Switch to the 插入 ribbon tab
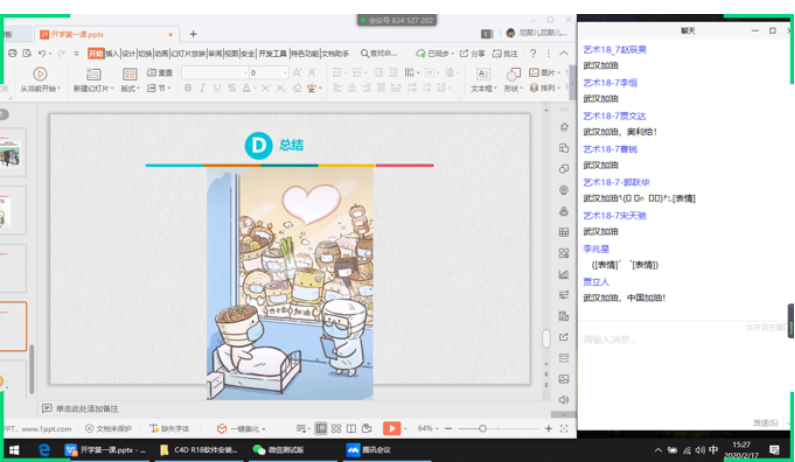 pos(112,53)
